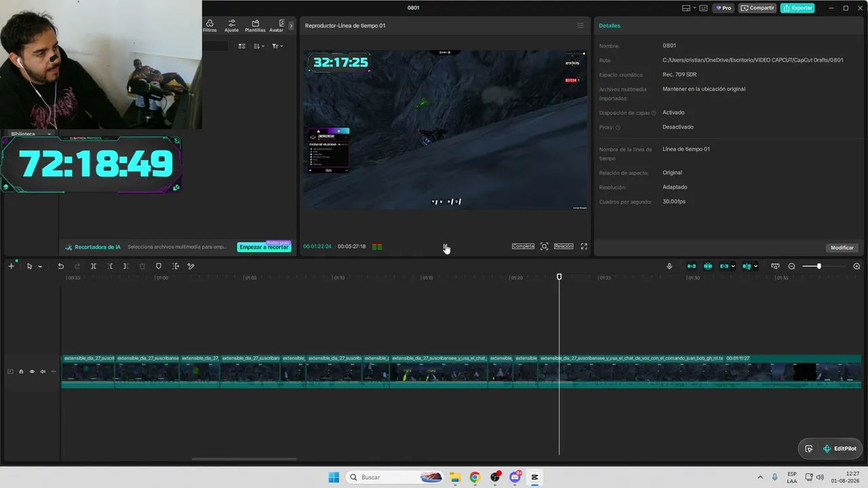
Task: Click the Modificar button in Detalles
Action: (842, 247)
